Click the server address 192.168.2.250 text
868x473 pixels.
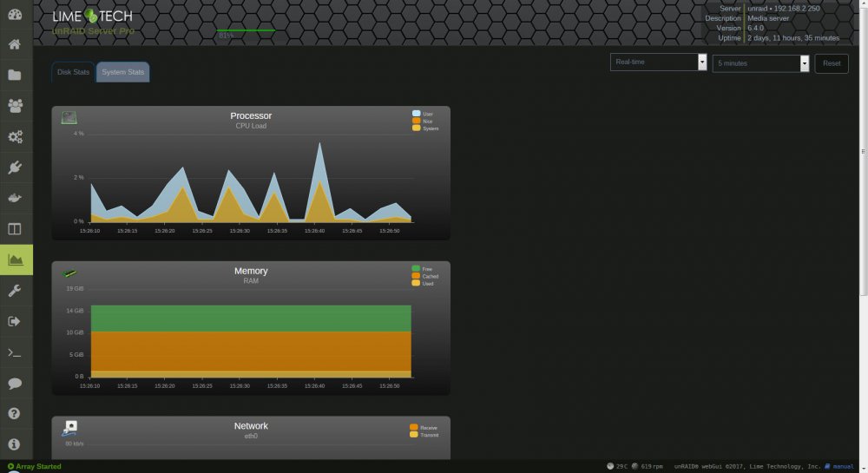pos(797,9)
